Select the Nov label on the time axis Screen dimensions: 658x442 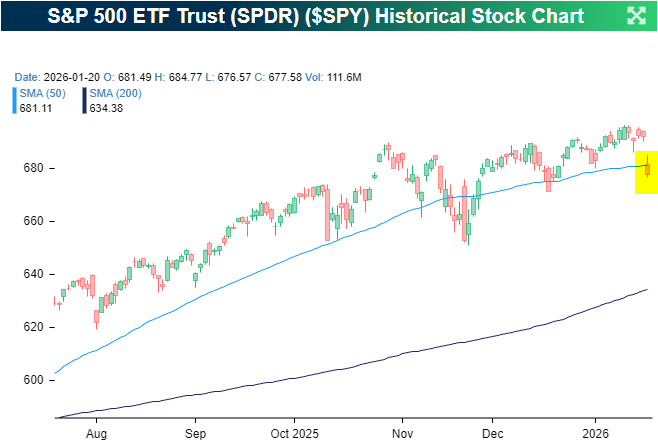401,436
